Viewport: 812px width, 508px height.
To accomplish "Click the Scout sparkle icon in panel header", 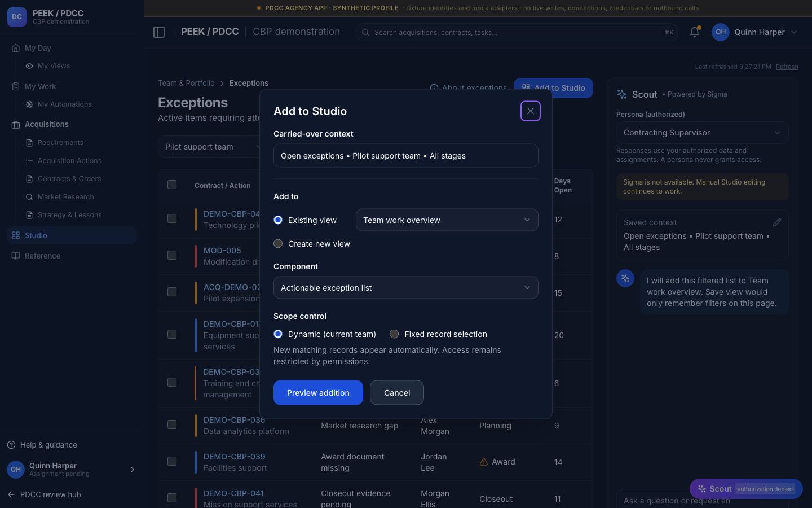I will (x=621, y=94).
